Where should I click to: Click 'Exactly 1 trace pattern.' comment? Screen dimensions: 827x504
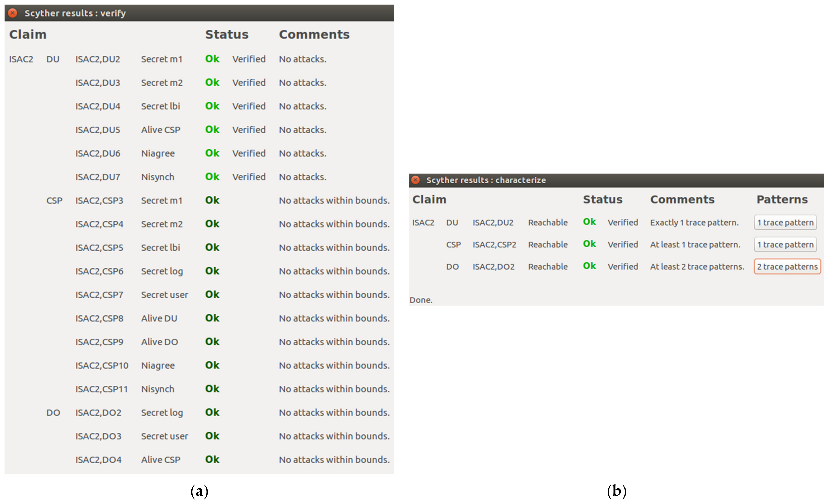[x=694, y=223]
